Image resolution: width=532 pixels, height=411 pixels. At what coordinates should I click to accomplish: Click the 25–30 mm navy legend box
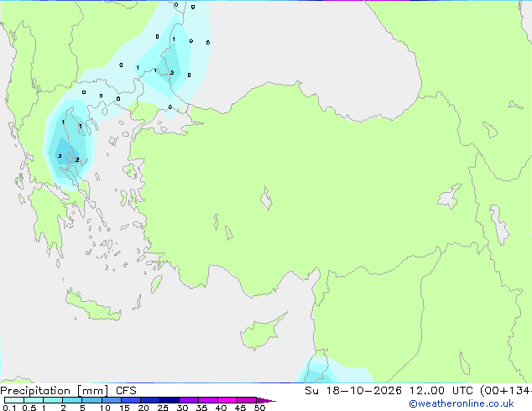[169, 400]
